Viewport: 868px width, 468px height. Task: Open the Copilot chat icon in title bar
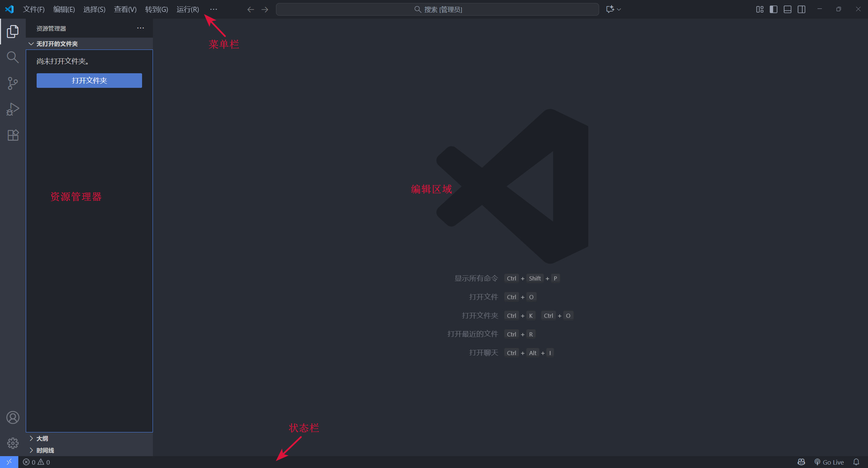click(610, 9)
